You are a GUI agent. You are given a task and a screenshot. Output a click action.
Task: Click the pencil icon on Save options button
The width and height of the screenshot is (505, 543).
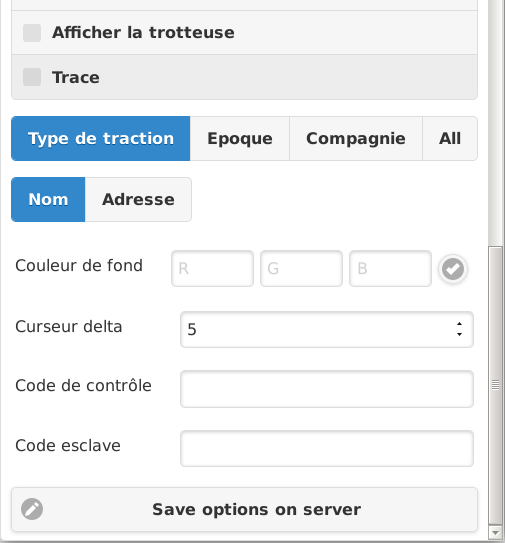(x=32, y=509)
